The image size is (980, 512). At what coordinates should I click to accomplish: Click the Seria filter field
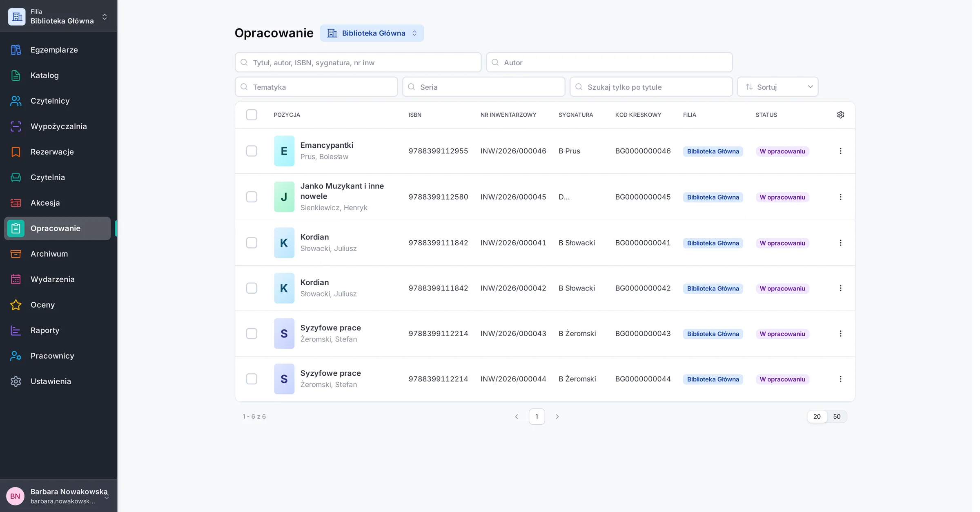pos(483,87)
